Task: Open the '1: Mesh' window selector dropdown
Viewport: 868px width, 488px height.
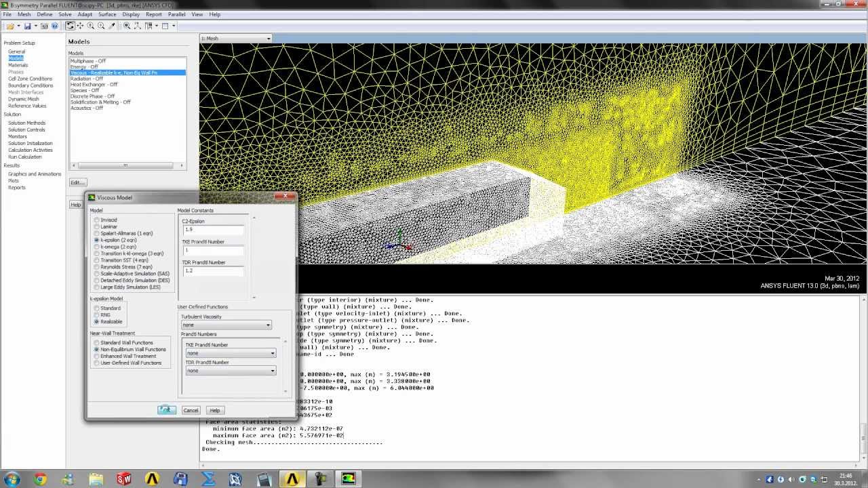Action: click(235, 39)
